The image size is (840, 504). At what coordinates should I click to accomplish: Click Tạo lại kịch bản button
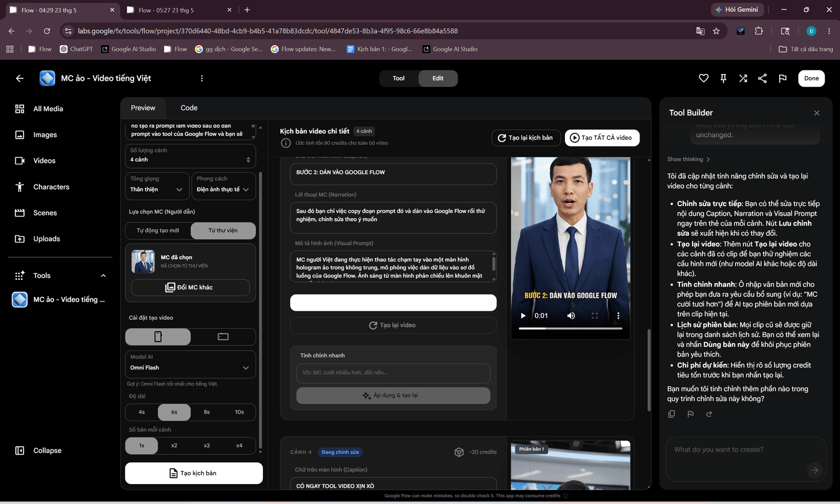[x=526, y=138]
